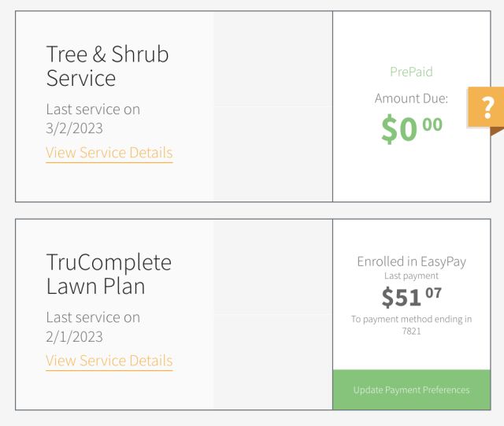Click the 7821 payment method digits

click(411, 332)
